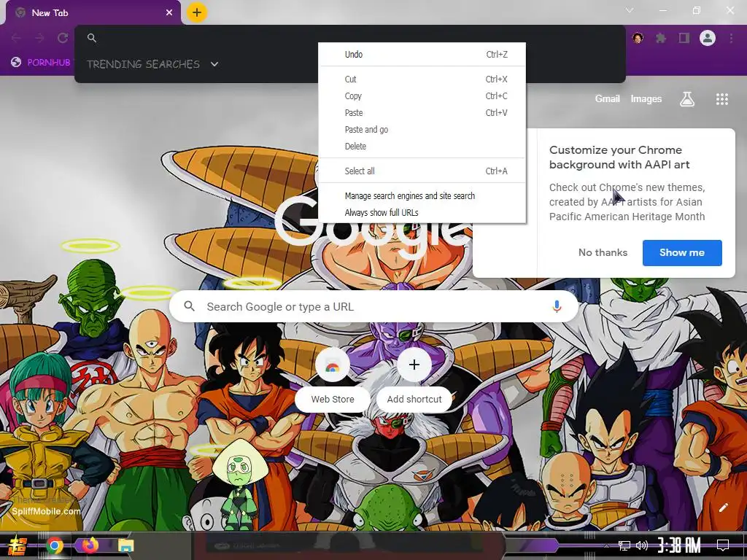
Task: Choose Select all in the context menu
Action: click(x=422, y=171)
